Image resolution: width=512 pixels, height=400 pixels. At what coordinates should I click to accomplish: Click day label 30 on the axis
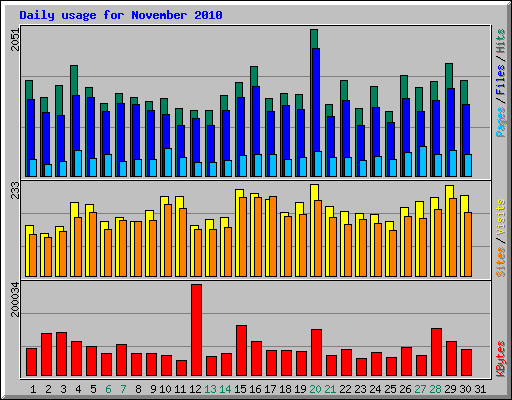pyautogui.click(x=465, y=389)
